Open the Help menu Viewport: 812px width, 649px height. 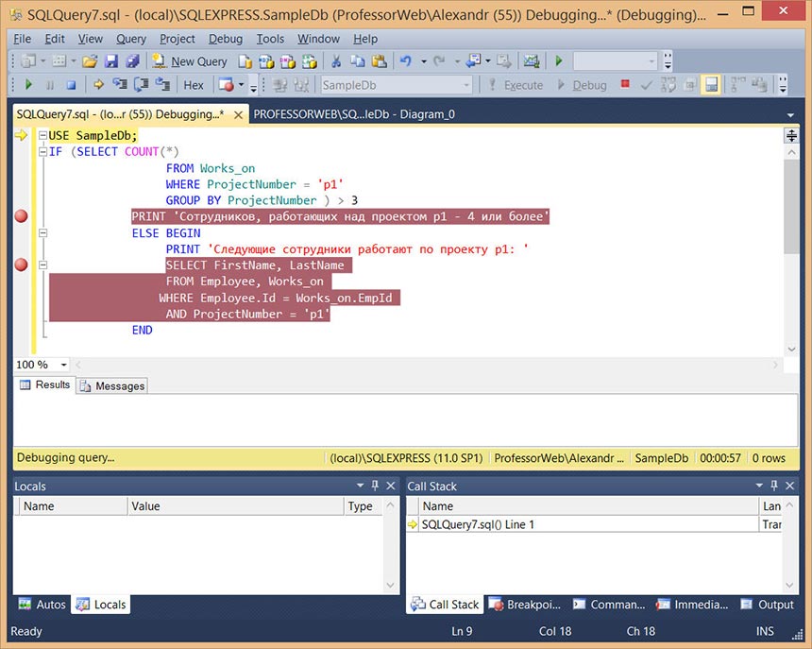(x=365, y=39)
